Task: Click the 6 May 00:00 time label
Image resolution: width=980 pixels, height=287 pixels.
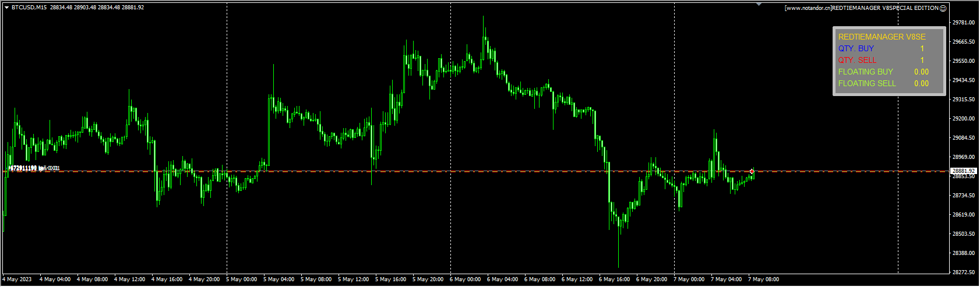Action: pos(466,279)
